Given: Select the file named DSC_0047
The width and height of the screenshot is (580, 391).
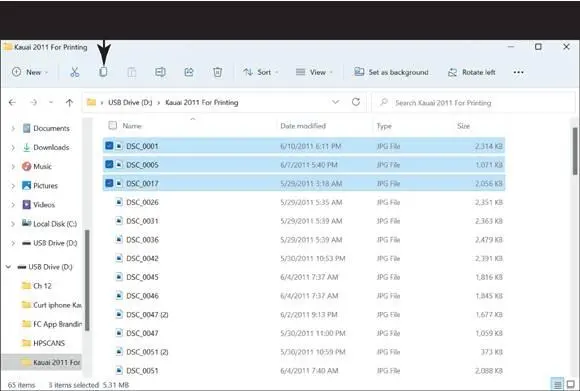Looking at the screenshot, I should [142, 333].
